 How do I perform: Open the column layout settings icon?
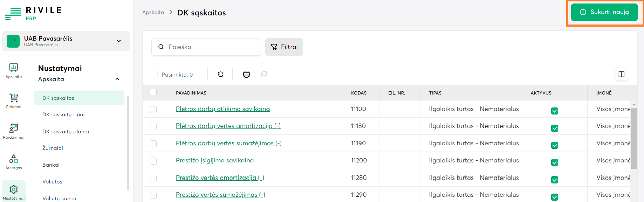pos(621,74)
